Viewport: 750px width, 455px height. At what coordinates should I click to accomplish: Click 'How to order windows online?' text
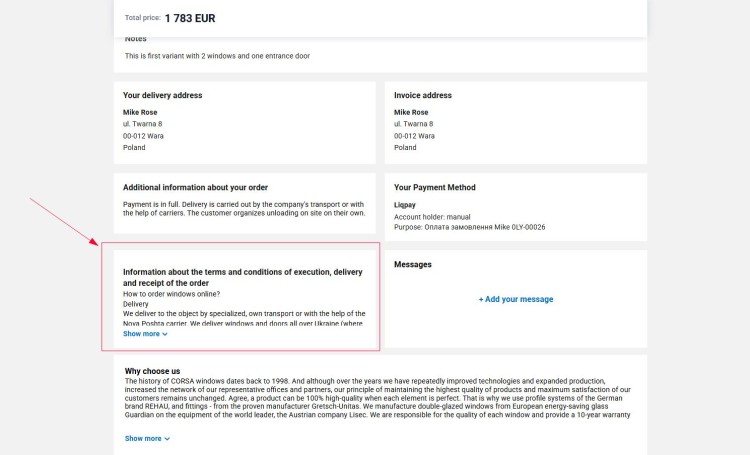[171, 293]
